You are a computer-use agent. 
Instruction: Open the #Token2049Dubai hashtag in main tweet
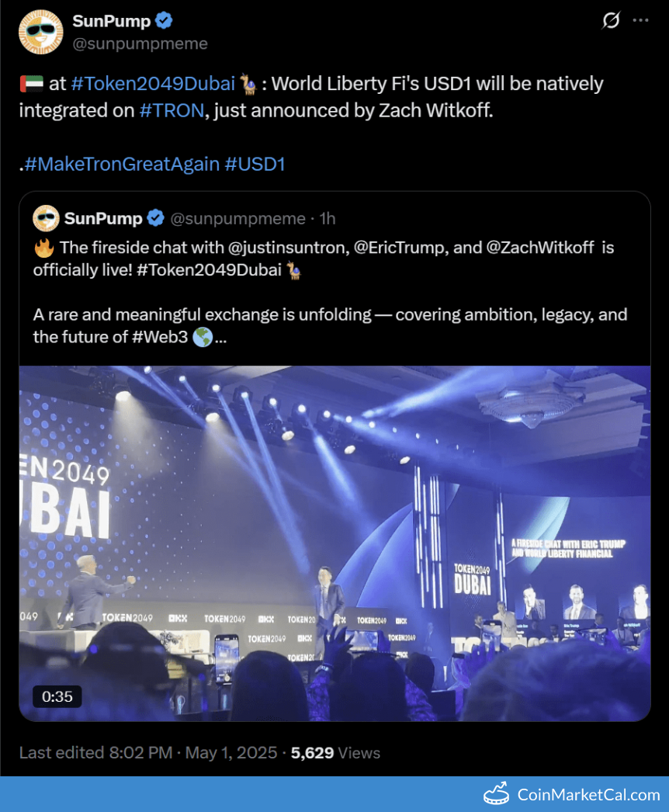tap(153, 83)
